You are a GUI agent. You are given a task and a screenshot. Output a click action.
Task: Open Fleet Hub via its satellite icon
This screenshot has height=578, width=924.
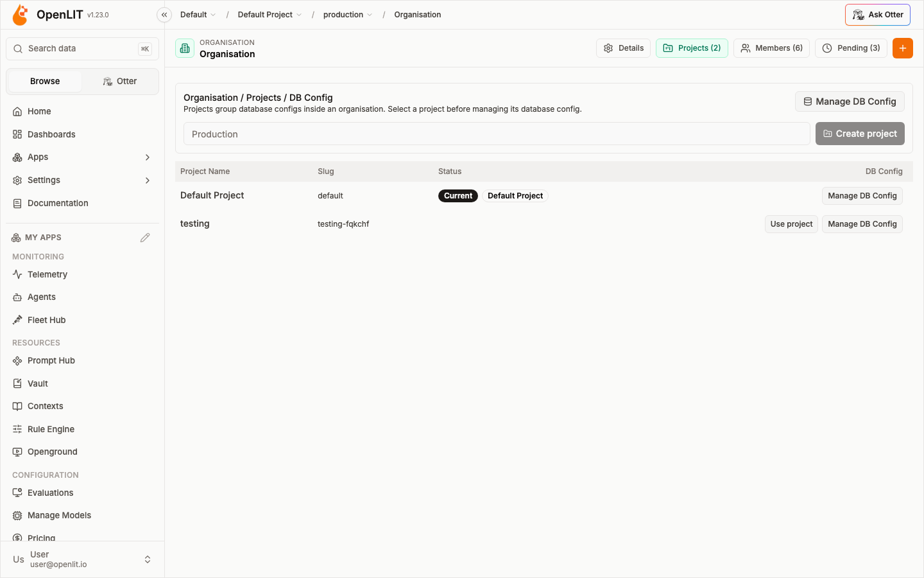click(17, 320)
